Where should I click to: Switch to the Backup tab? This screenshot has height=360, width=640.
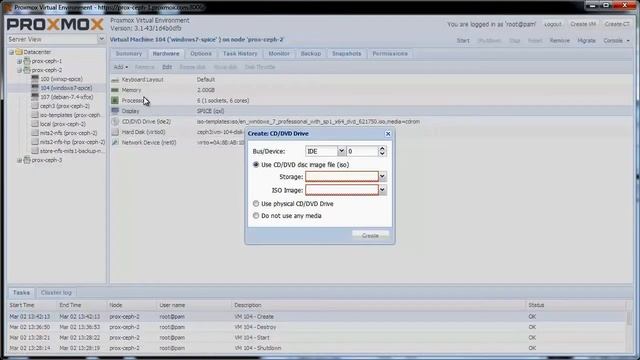[311, 53]
